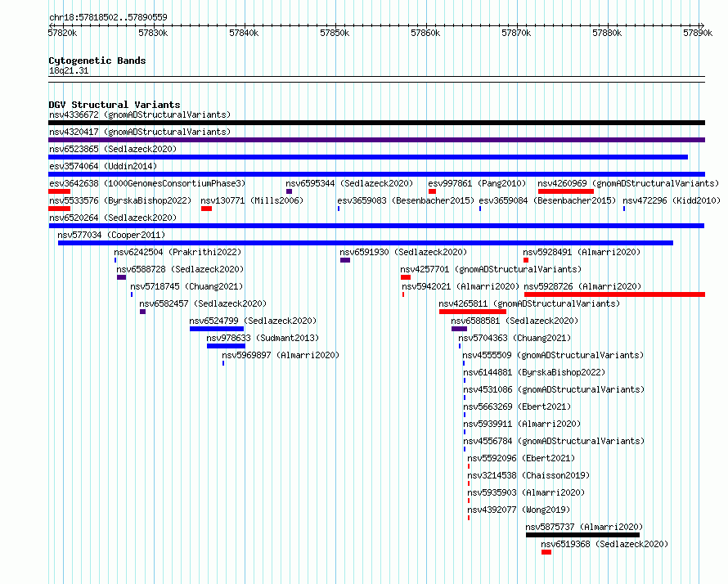Click the nsv577034 (Cooper2011) label
Screen dimensions: 728x584
coord(111,235)
